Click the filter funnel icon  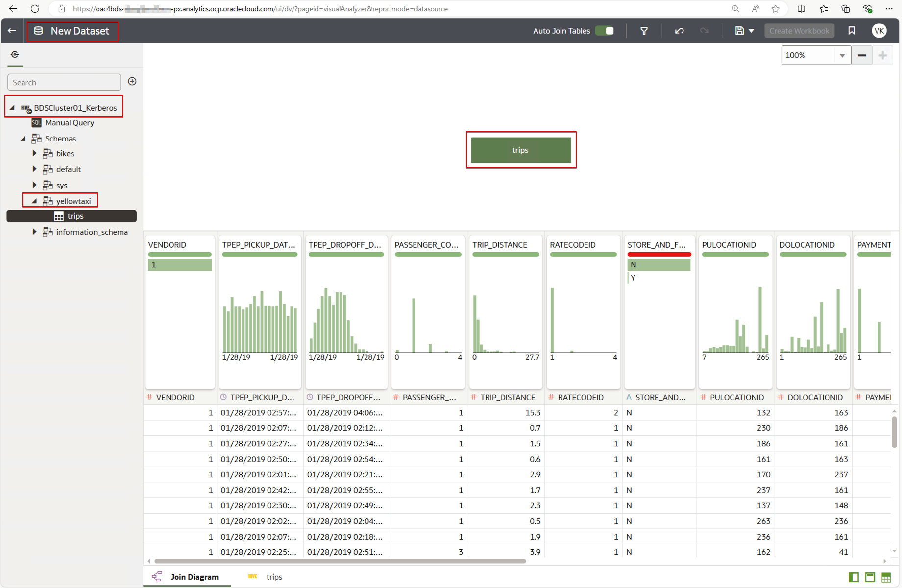tap(644, 31)
